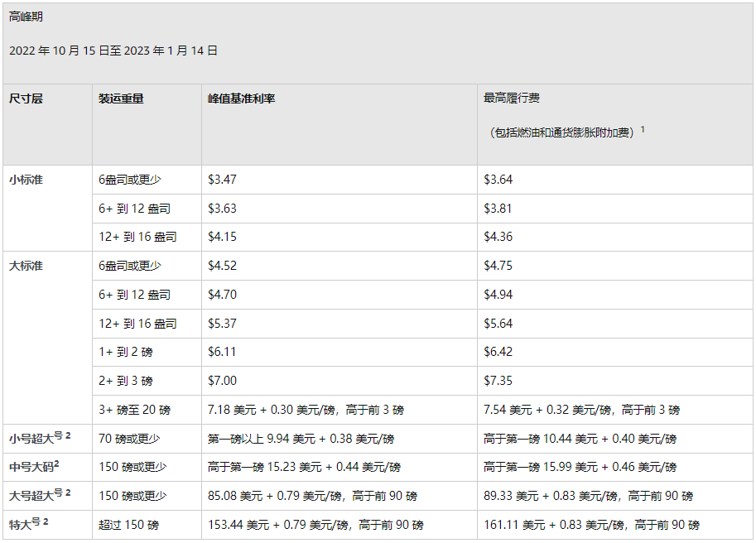The image size is (756, 543).
Task: Click the '(包括燃油和通货膨胀附加费)' note
Action: tap(561, 132)
